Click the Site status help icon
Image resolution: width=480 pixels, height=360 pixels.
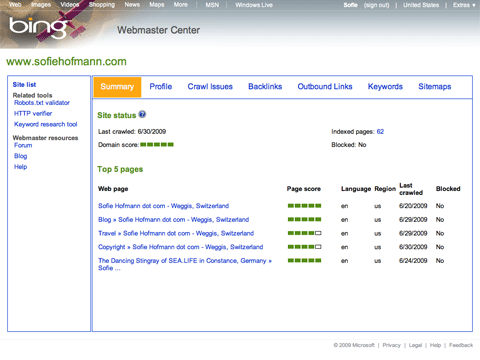(142, 114)
